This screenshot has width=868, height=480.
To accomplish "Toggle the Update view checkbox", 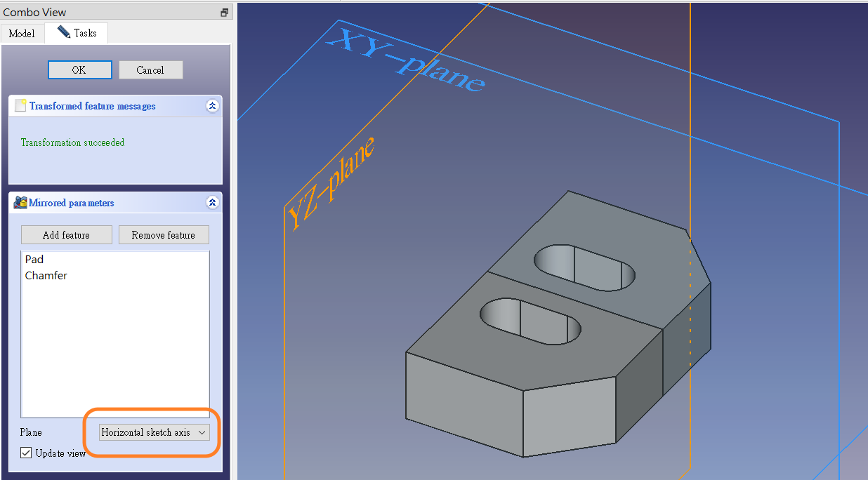I will (x=26, y=453).
